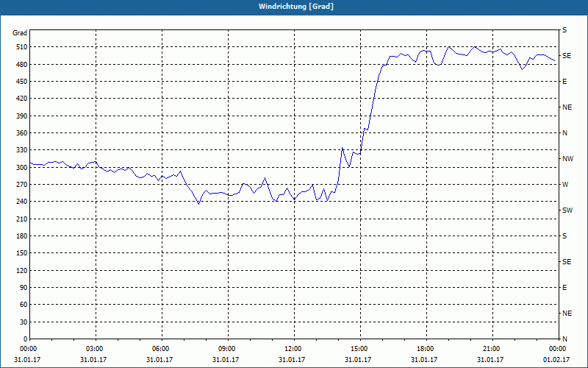Pick the 360 degree axis label
The width and height of the screenshot is (588, 368).
[x=22, y=133]
